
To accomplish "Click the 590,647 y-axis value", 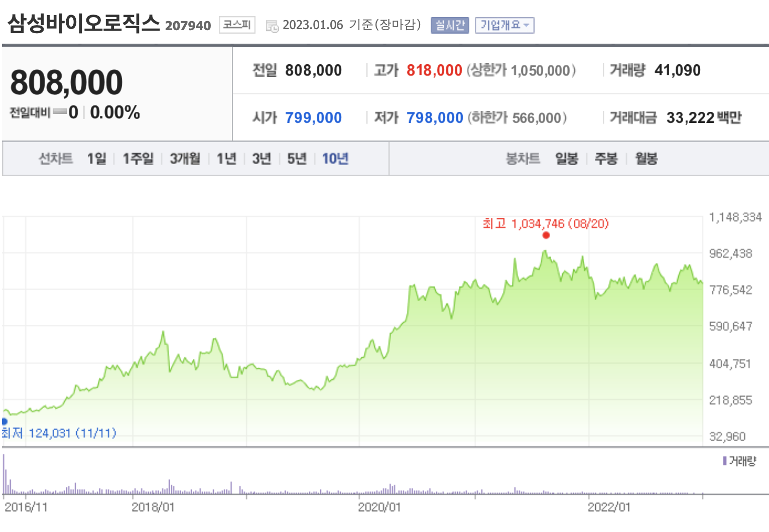I will coord(731,326).
